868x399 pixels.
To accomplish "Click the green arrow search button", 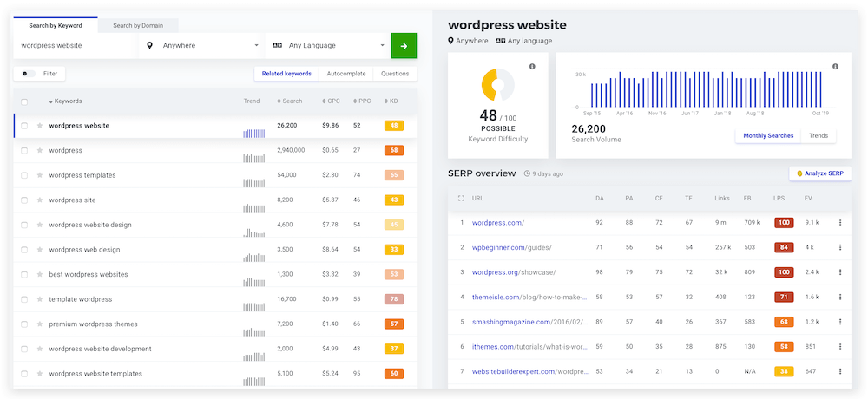I will 404,45.
